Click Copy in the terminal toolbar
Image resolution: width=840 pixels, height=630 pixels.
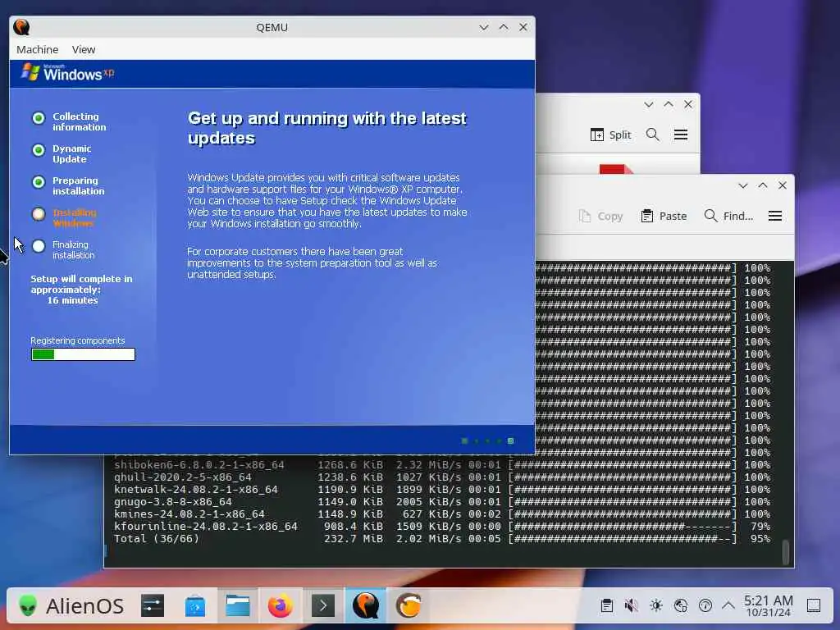[600, 216]
